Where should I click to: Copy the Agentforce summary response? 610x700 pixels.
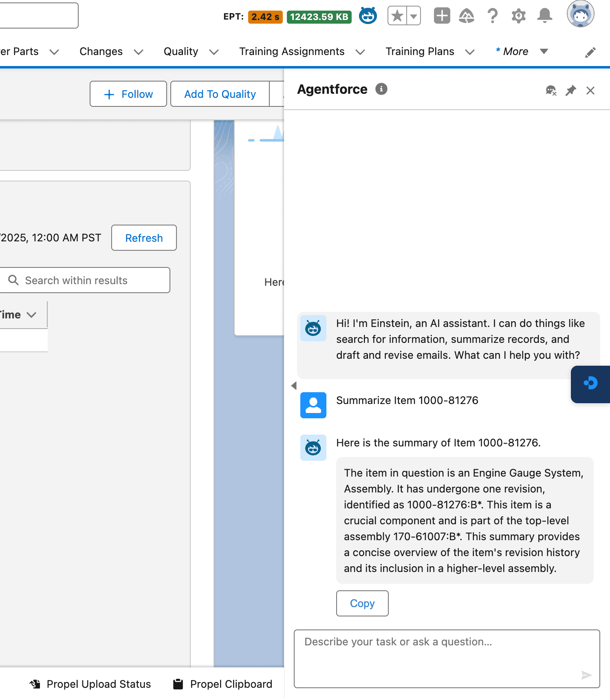[x=362, y=603]
